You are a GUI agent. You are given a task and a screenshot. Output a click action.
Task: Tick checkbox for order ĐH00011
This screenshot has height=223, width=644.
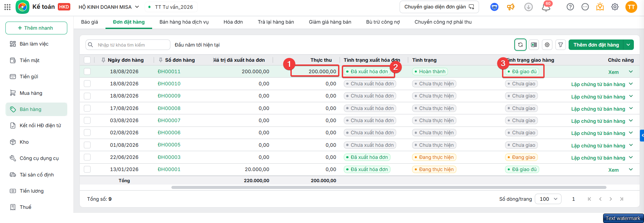click(x=87, y=72)
